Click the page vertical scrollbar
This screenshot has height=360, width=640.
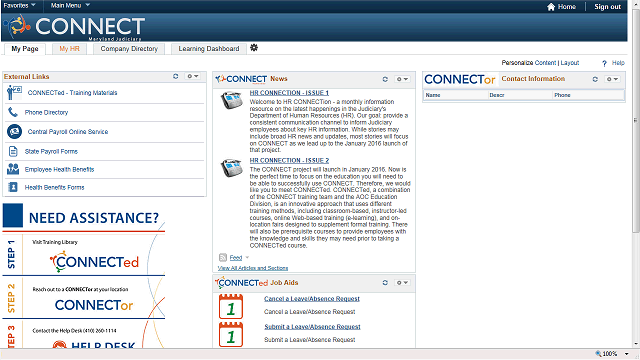coord(636,122)
